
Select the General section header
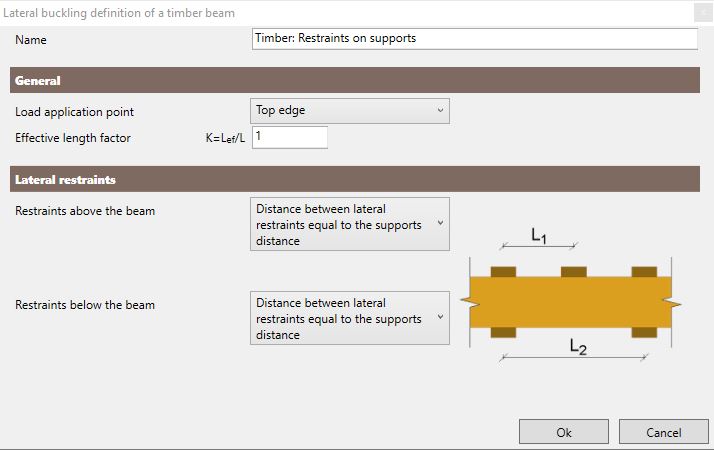[355, 80]
